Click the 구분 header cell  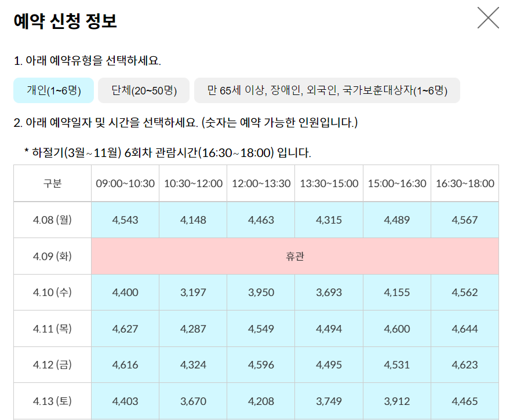[52, 183]
